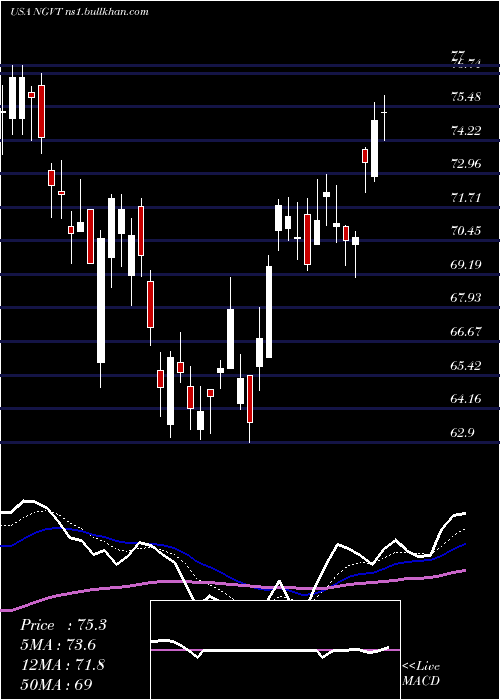Screen dimensions: 500x700
Task: Click the 72.96 price axis label
Action: coord(466,164)
